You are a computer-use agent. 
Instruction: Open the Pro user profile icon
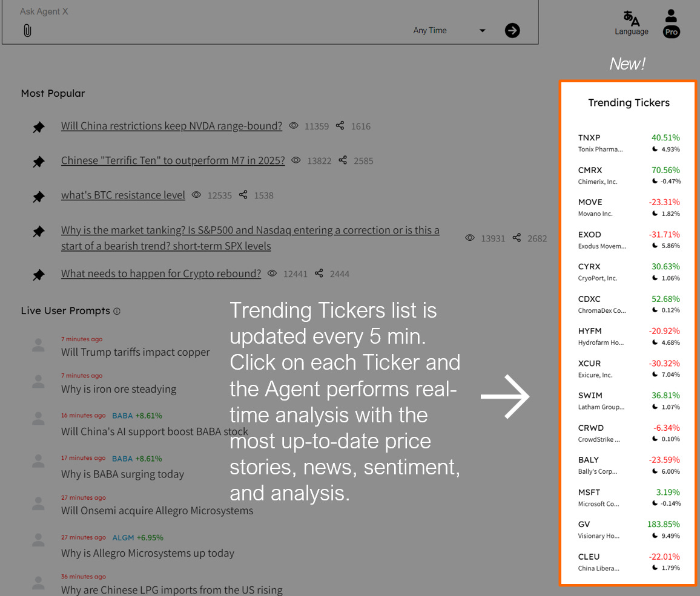tap(671, 23)
